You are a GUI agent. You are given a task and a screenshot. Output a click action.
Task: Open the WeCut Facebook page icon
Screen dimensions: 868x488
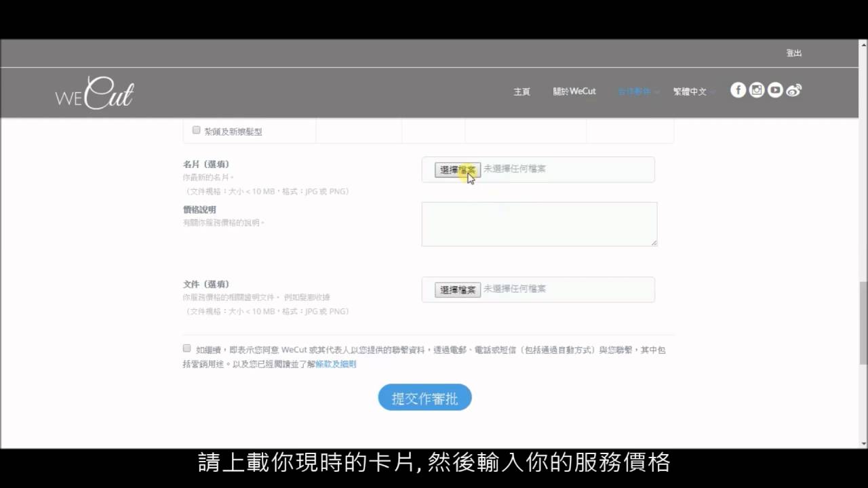pyautogui.click(x=738, y=89)
